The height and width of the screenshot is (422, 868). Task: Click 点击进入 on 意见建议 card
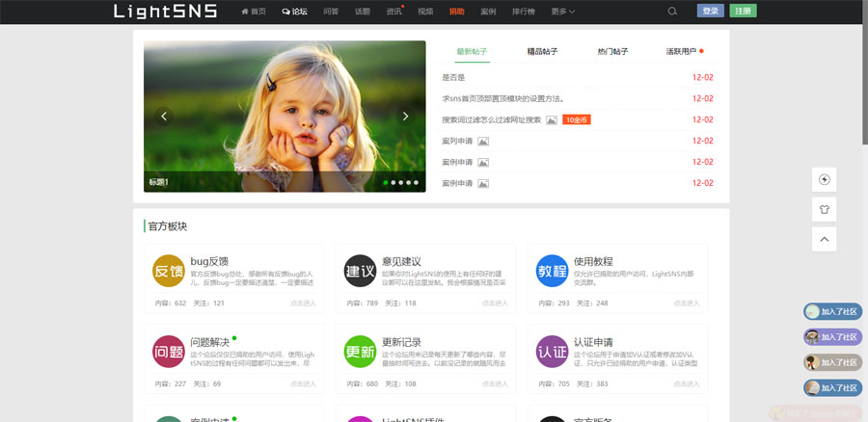point(495,303)
